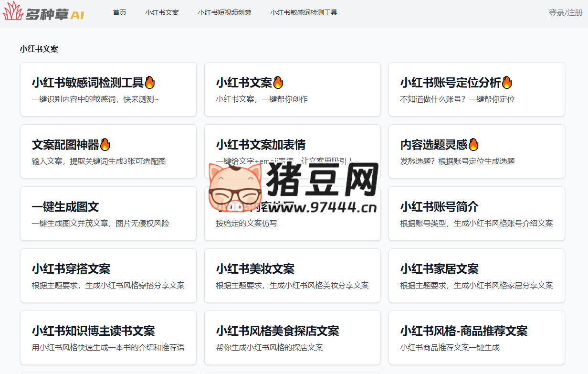Click the fire icon on 小红书敏感词检测工具 card
The image size is (588, 374).
[x=150, y=82]
